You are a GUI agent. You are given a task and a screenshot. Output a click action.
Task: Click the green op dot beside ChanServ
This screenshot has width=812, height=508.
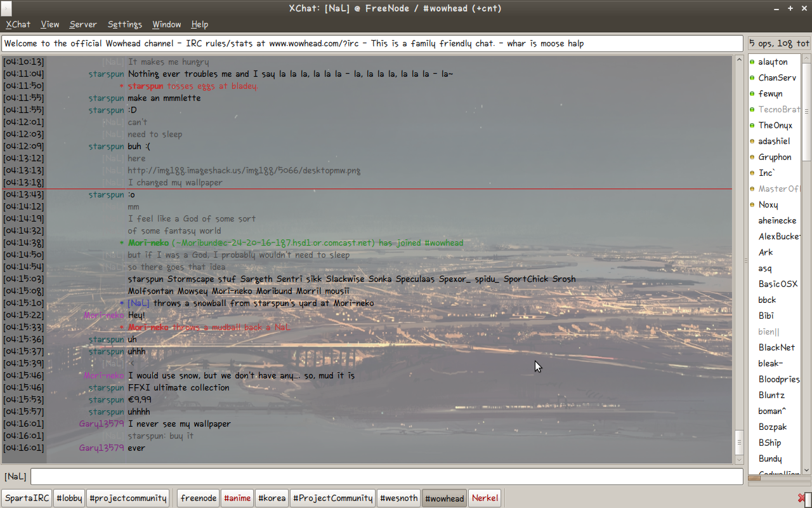(x=752, y=77)
